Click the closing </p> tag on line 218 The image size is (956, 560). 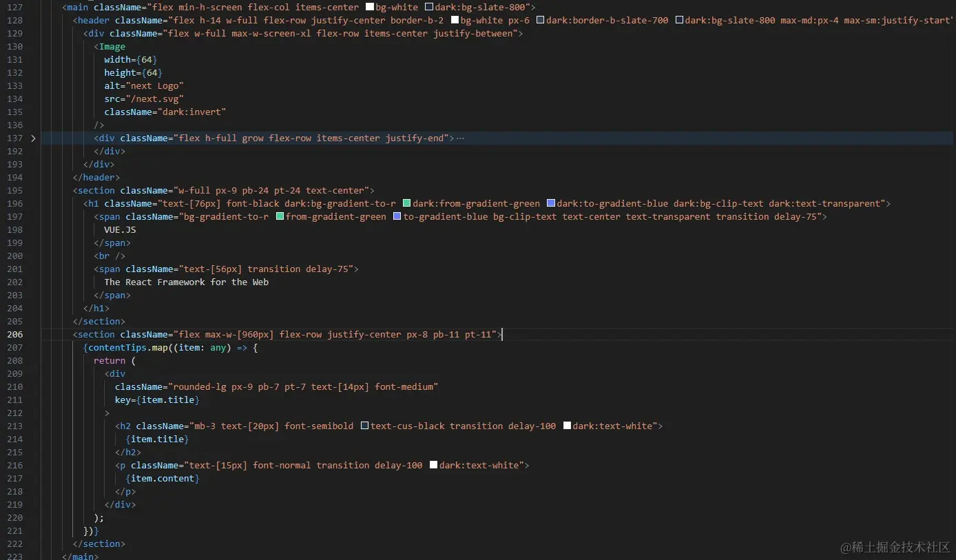coord(125,492)
